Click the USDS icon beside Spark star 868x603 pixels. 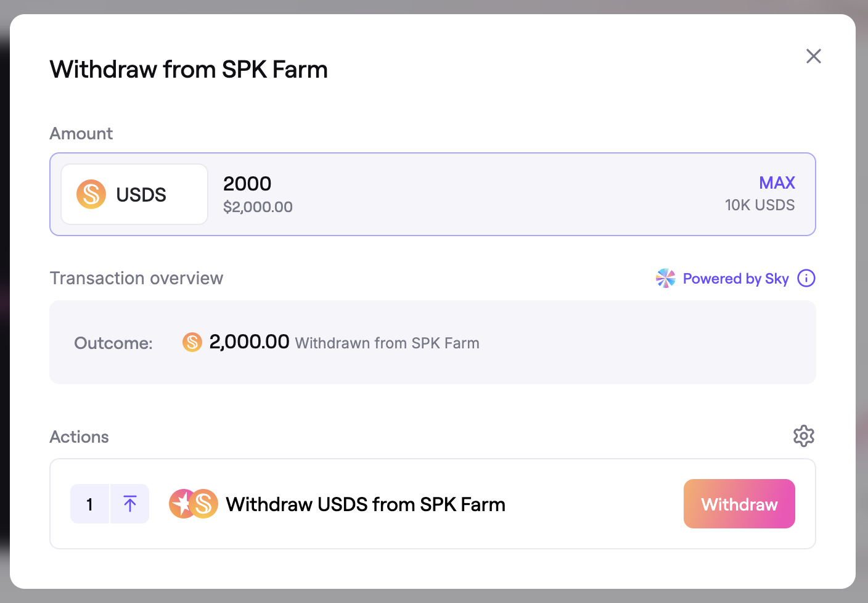point(205,504)
